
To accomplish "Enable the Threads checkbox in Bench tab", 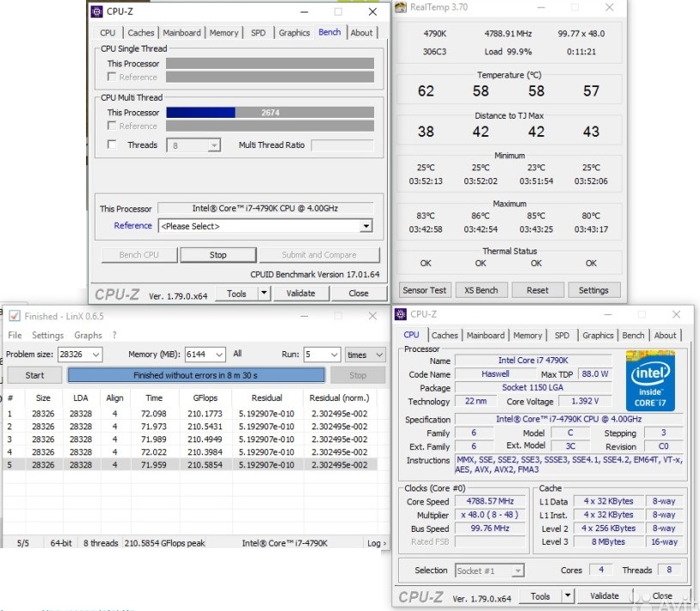I will (112, 145).
